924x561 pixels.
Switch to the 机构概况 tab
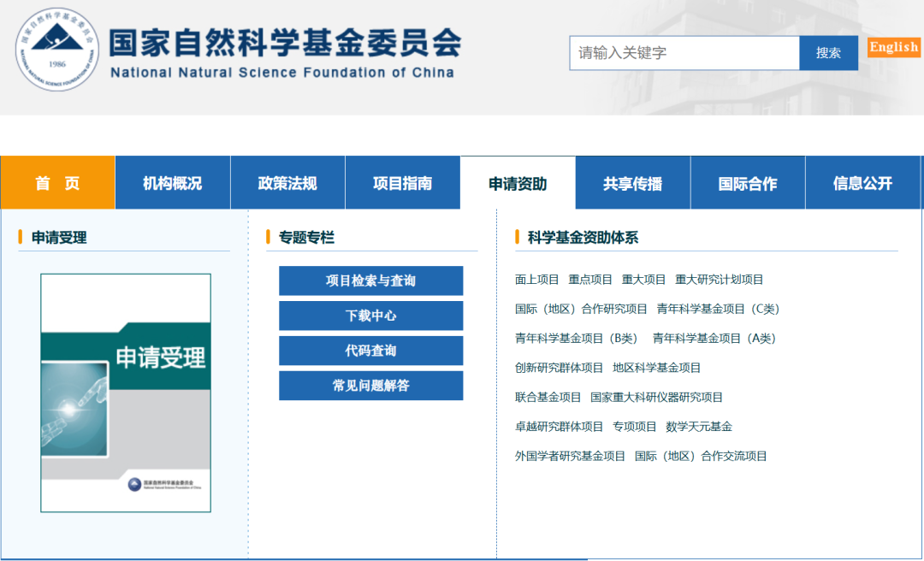(x=173, y=182)
